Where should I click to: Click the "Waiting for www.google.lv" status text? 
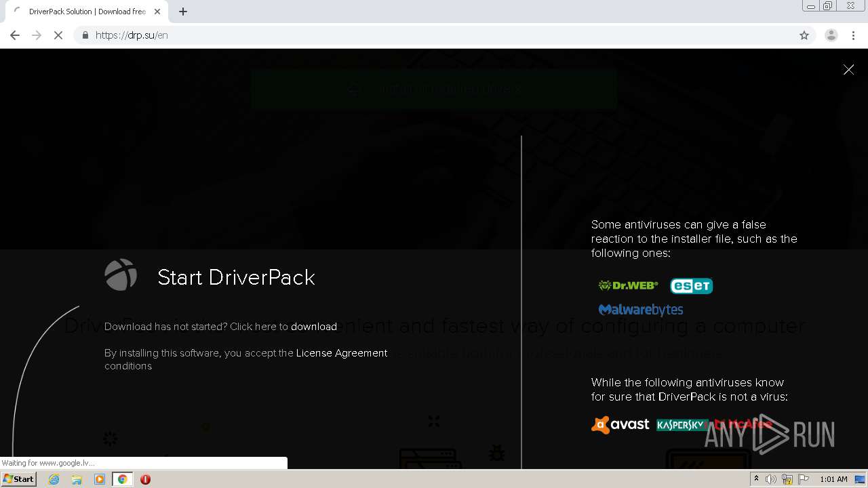(x=48, y=464)
